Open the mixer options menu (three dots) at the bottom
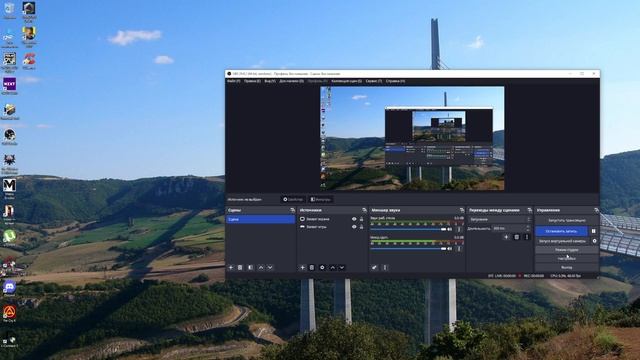This screenshot has height=360, width=640. pos(384,268)
